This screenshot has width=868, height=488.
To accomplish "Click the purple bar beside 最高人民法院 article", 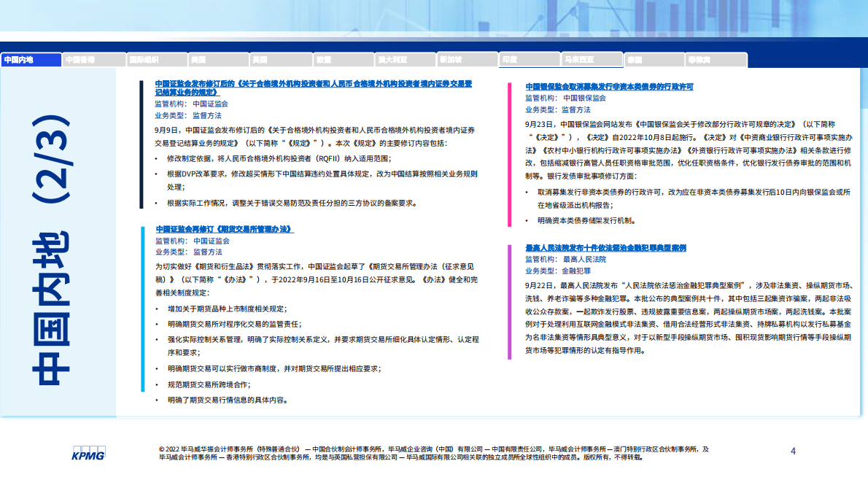I will tap(509, 301).
